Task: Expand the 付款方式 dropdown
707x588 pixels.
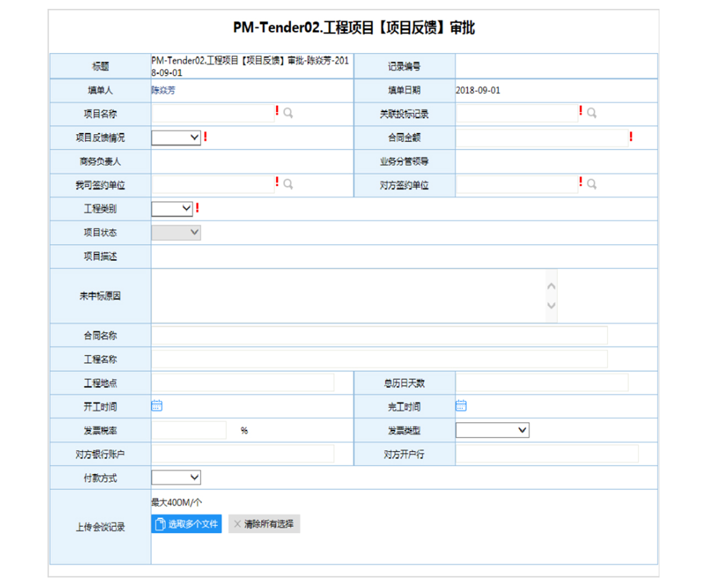Action: [176, 477]
